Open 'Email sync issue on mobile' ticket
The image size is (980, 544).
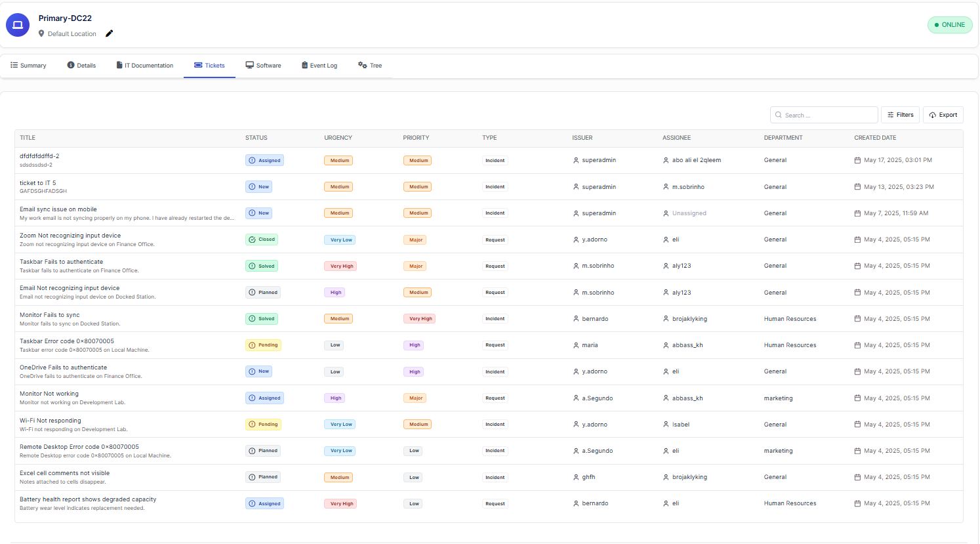click(58, 209)
